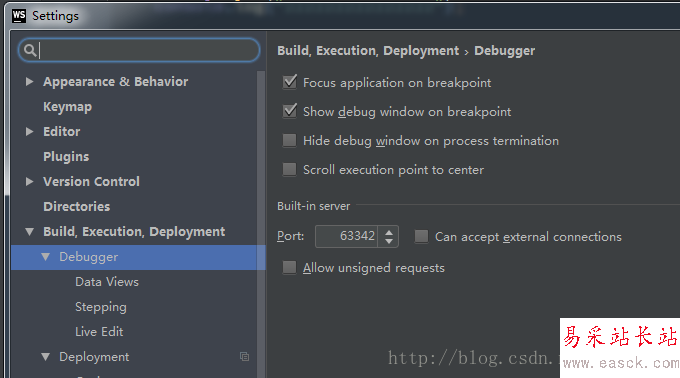
Task: Collapse the Debugger tree node arrow
Action: pos(46,257)
